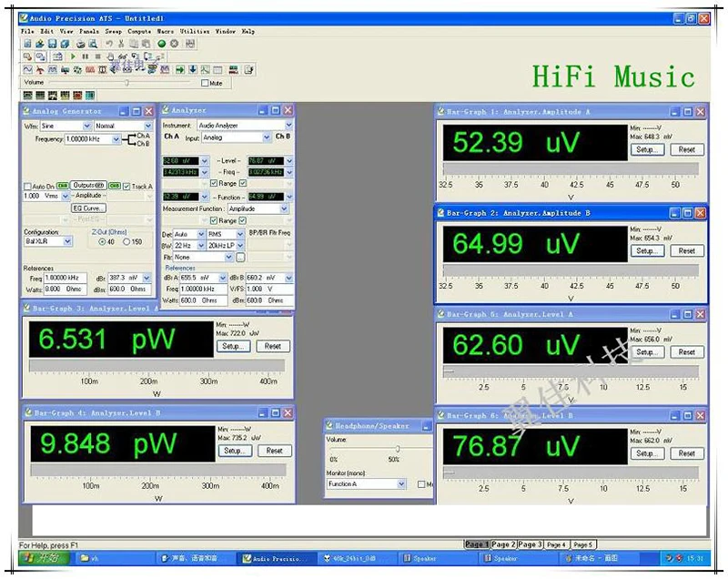This screenshot has width=728, height=579.
Task: Click the Audio Precision taskbar button
Action: click(277, 559)
